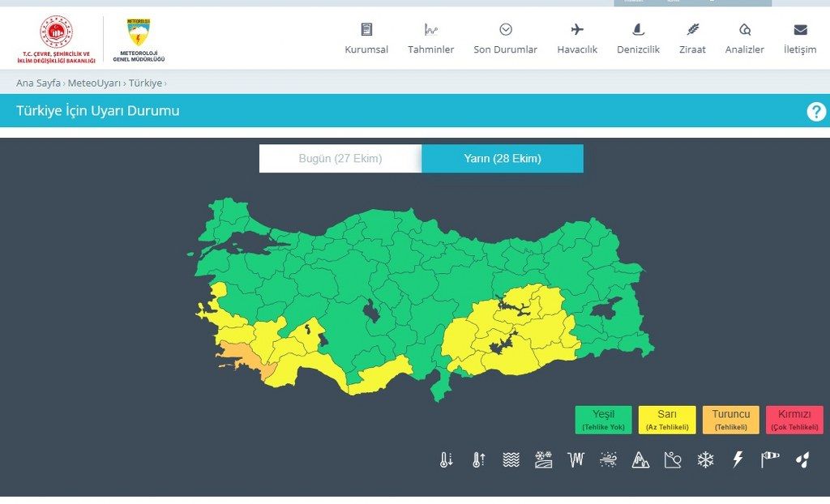Select the Yarın (28 Ekim) tab
The image size is (830, 504).
click(503, 158)
